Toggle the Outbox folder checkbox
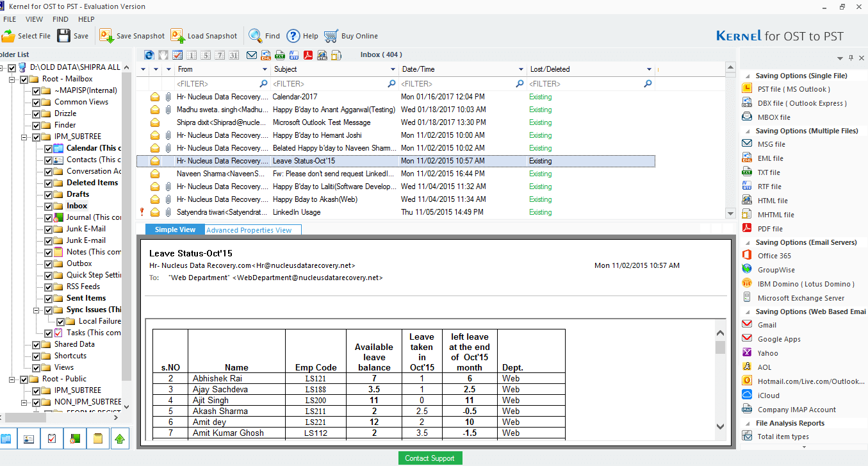The height and width of the screenshot is (466, 868). pos(49,263)
